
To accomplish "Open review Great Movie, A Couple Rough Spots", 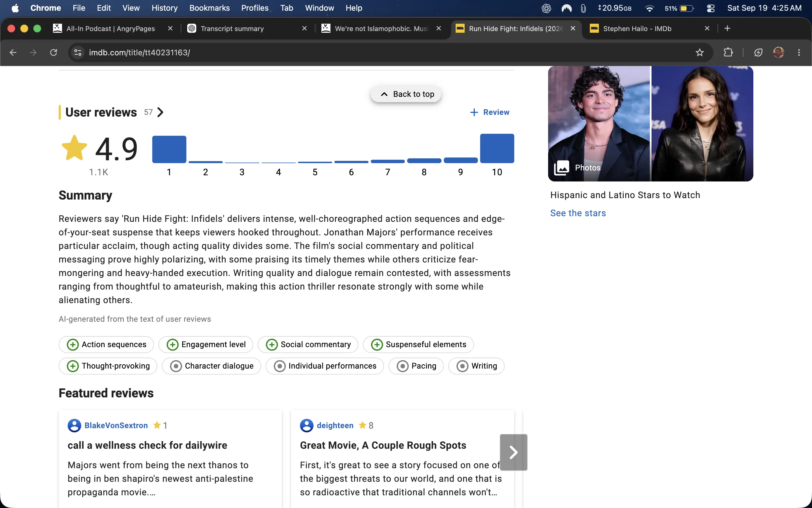I will [383, 445].
